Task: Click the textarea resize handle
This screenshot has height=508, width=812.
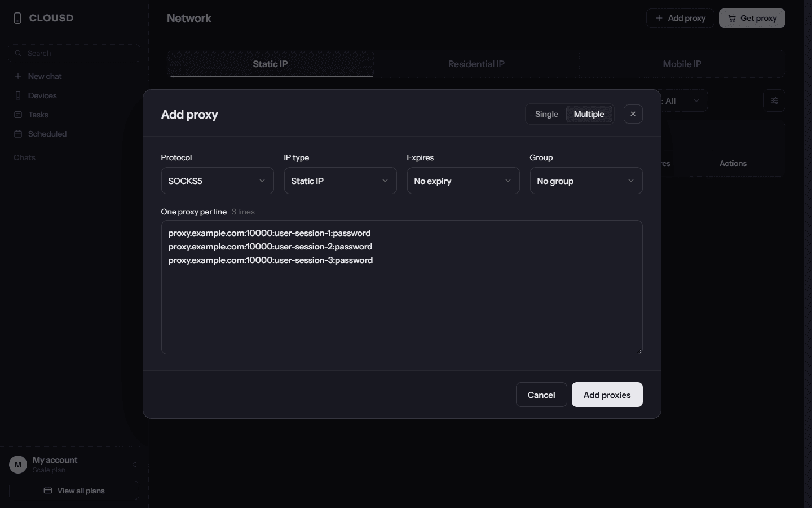Action: (639, 351)
